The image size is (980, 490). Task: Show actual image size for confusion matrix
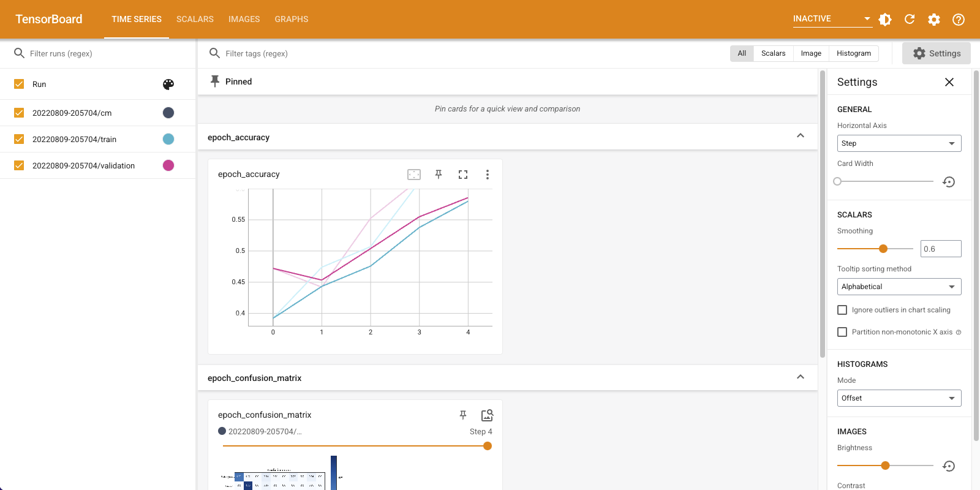pyautogui.click(x=487, y=415)
